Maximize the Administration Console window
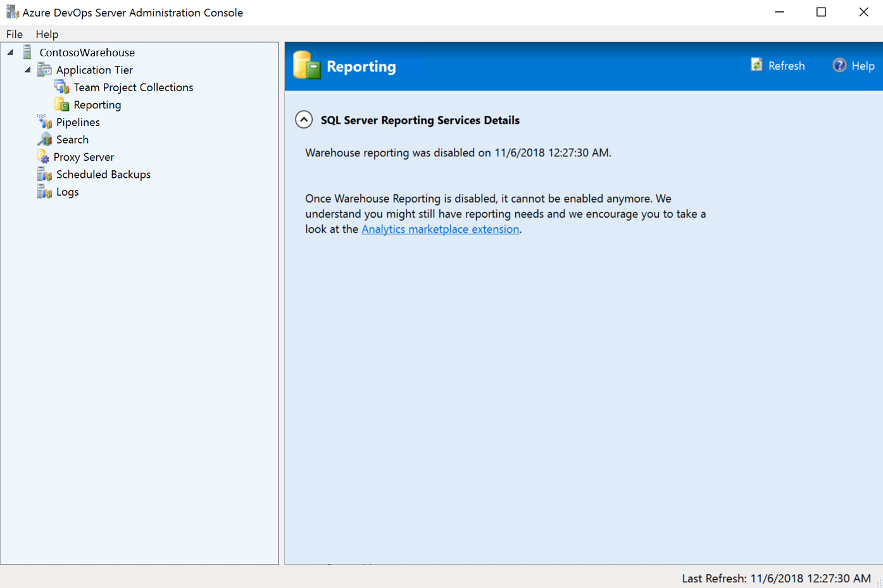Viewport: 883px width, 588px height. (821, 12)
